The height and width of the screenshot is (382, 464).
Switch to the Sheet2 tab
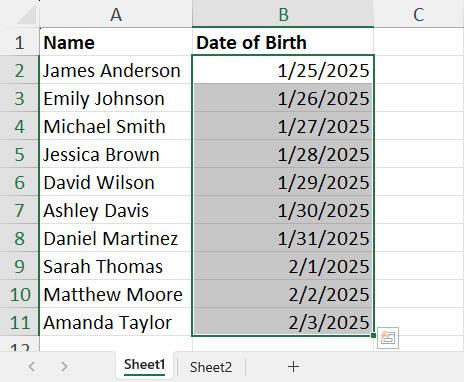coord(211,367)
